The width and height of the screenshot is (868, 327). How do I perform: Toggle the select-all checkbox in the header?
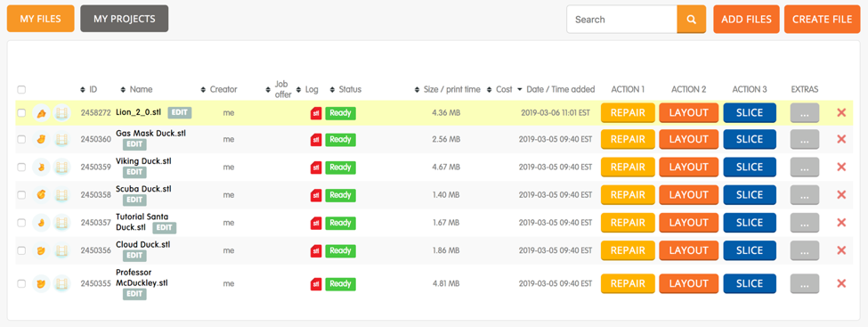click(21, 89)
